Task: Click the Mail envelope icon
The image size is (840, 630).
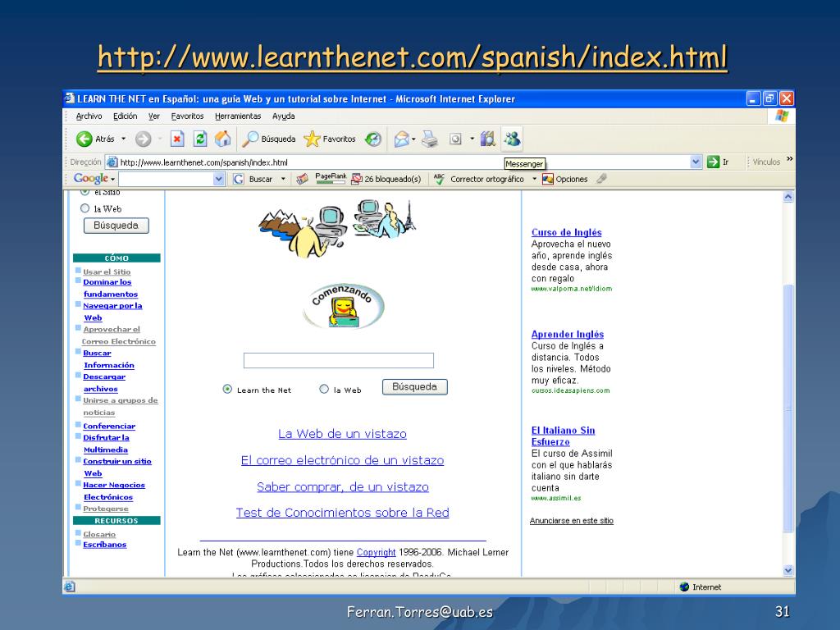Action: pyautogui.click(x=401, y=139)
